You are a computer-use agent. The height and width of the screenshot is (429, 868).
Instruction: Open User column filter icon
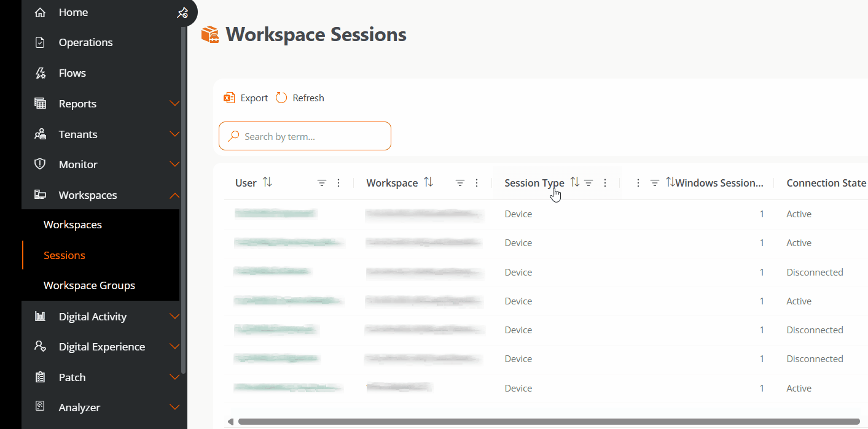pyautogui.click(x=321, y=183)
